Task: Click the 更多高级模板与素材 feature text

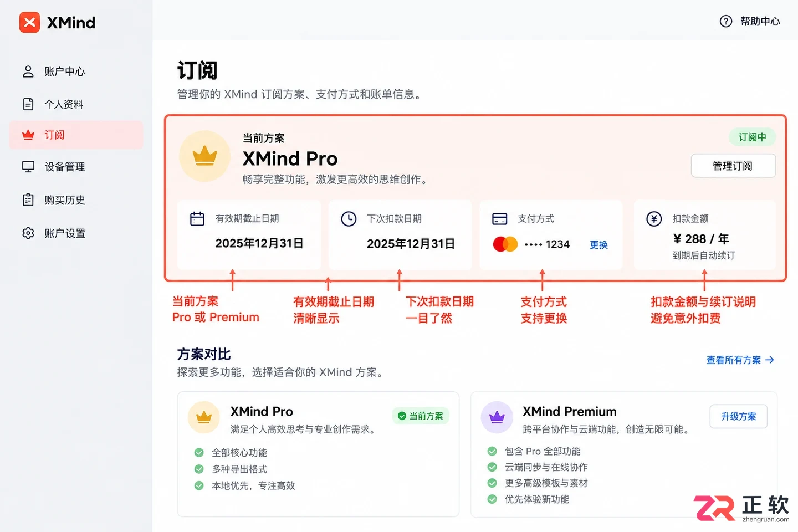Action: pos(546,483)
